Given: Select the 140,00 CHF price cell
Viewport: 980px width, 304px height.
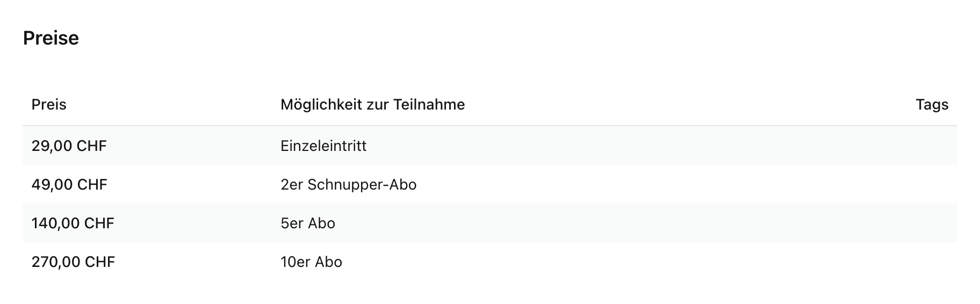Looking at the screenshot, I should click(x=73, y=223).
